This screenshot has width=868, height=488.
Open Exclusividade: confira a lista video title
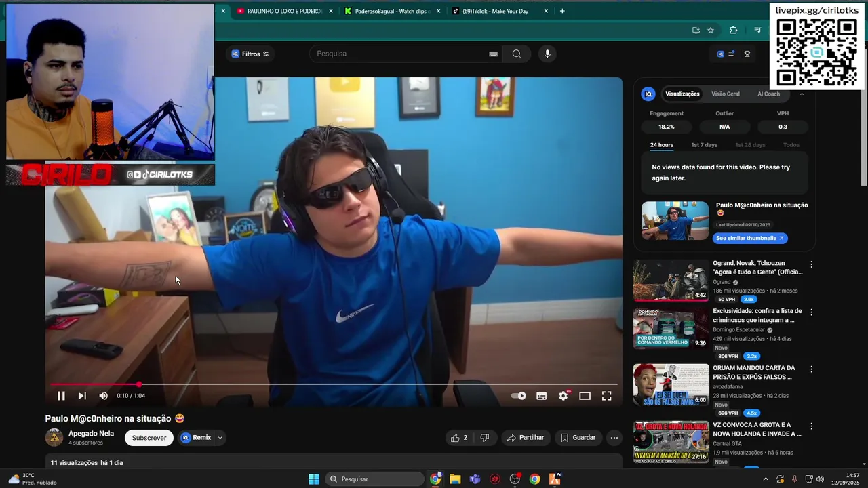pos(757,315)
